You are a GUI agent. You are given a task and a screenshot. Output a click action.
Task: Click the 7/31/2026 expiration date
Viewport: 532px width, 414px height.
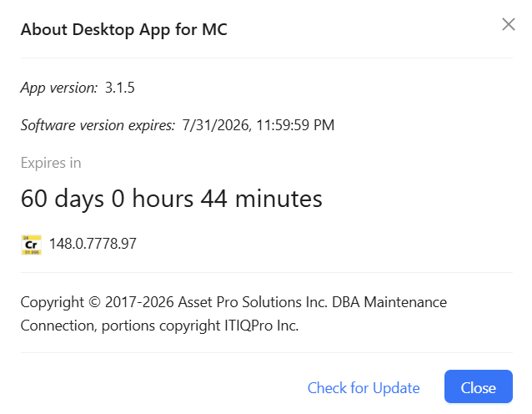pos(217,125)
